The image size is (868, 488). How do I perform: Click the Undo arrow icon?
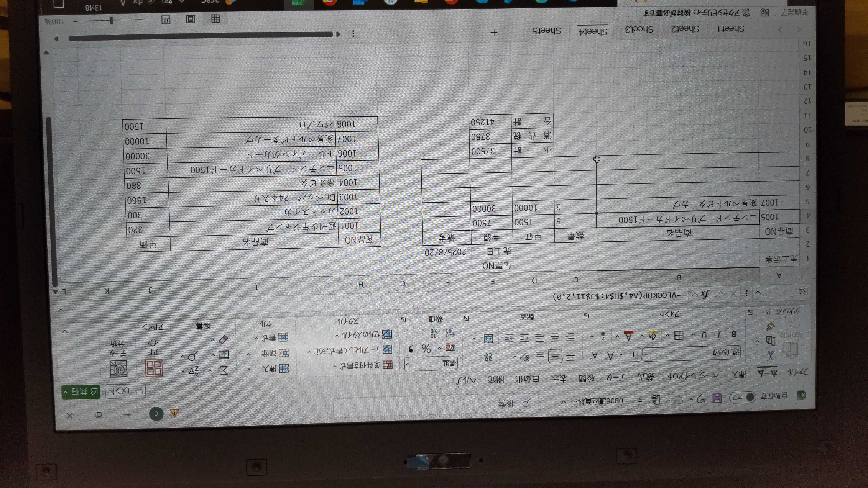coord(701,399)
